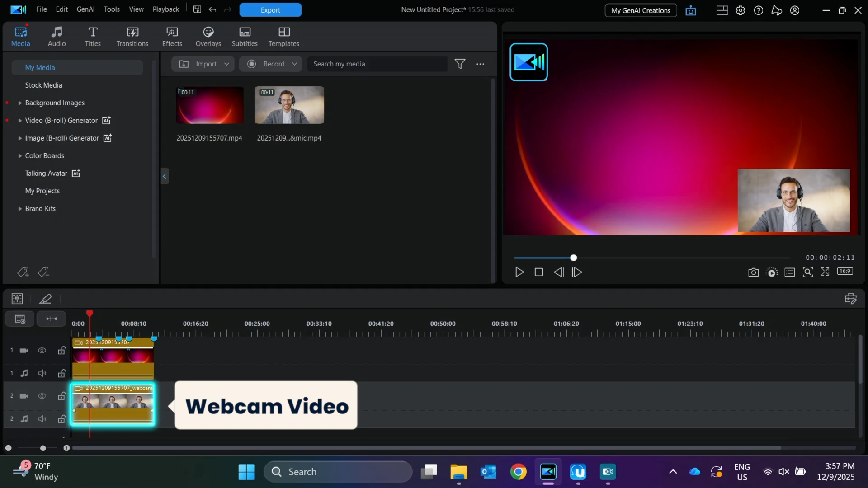
Task: Step to next frame
Action: coord(577,272)
